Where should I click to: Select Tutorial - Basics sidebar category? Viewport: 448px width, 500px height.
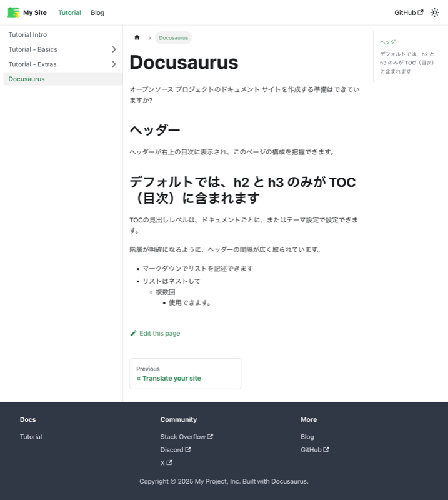[33, 49]
